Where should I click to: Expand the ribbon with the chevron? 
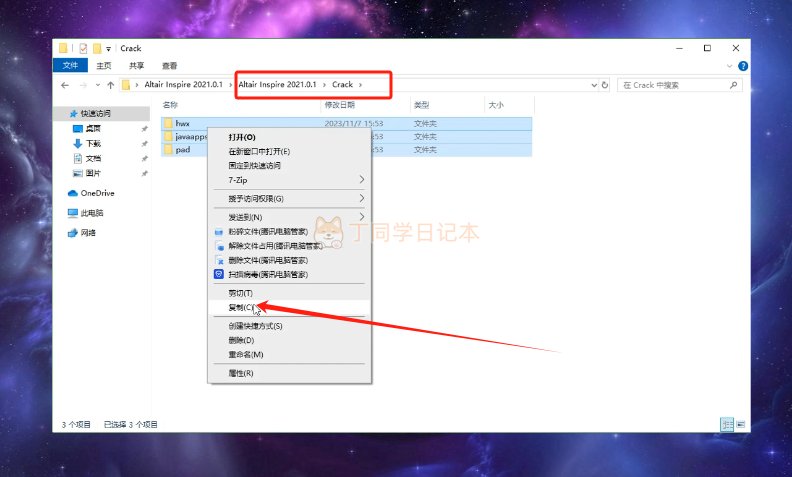tap(729, 66)
